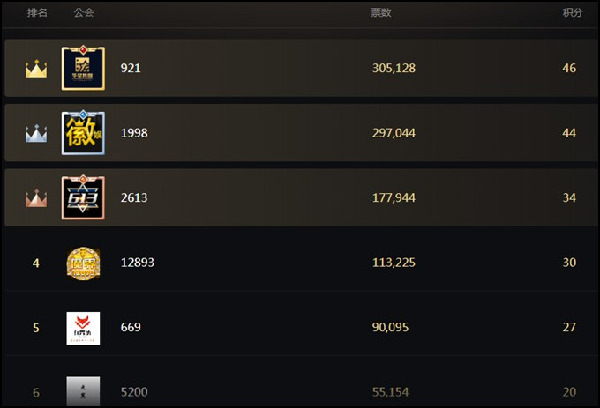Screen dimensions: 600x408
Task: Select the 积分 column header
Action: tap(572, 13)
